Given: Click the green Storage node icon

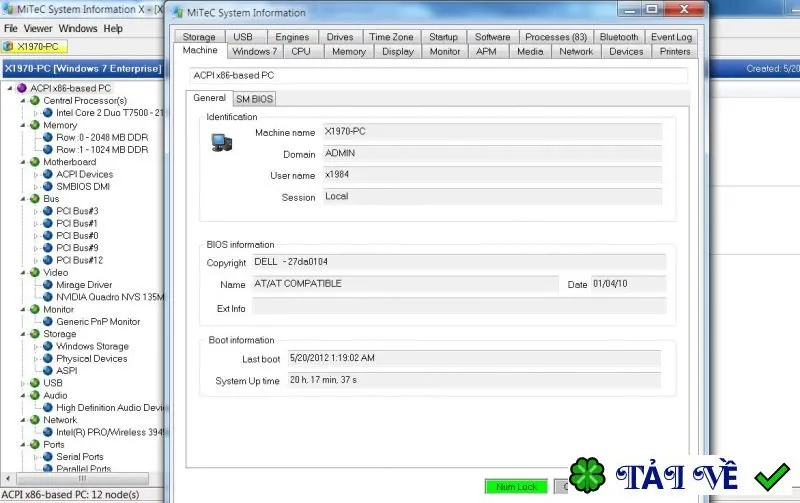Looking at the screenshot, I should pyautogui.click(x=35, y=334).
